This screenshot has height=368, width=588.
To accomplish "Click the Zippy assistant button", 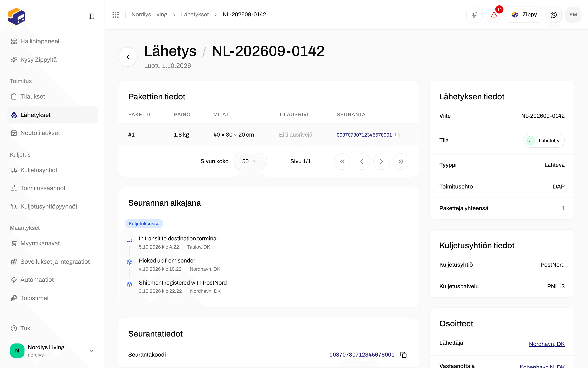I will [524, 15].
